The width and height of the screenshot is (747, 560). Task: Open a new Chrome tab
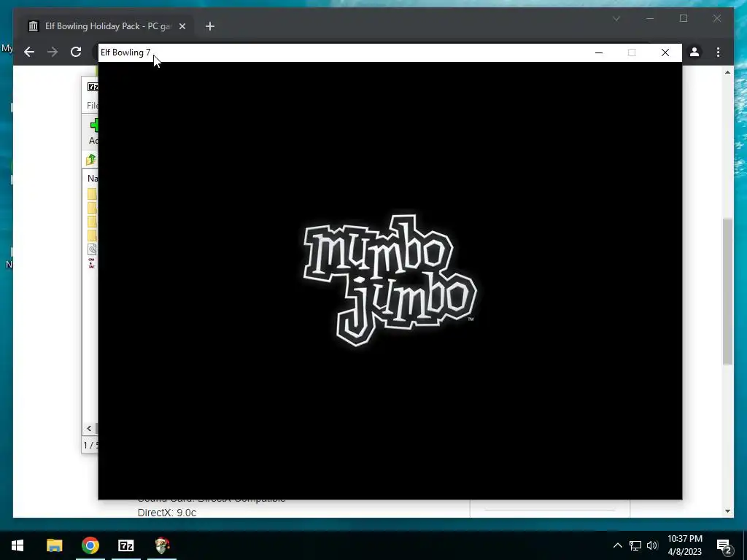210,26
